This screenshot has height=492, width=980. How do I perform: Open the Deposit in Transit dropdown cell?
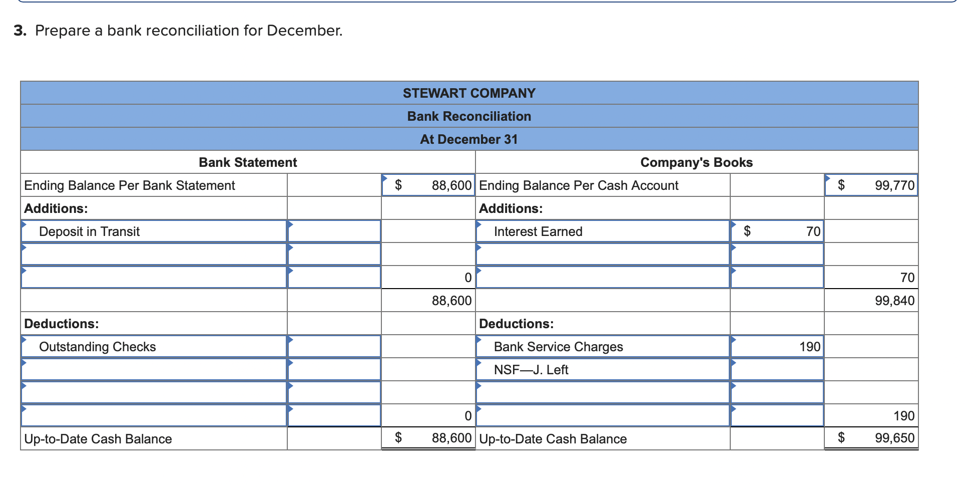[x=154, y=231]
